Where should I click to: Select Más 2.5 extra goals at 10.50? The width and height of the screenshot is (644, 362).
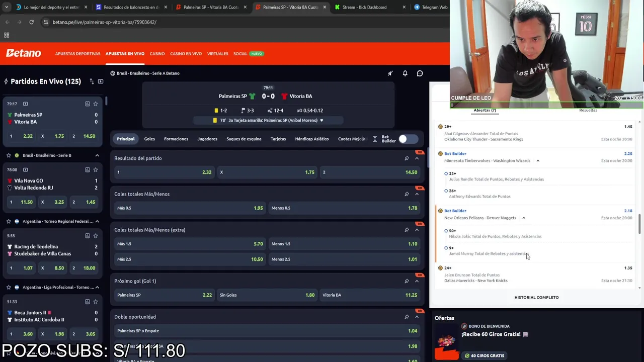click(x=190, y=259)
